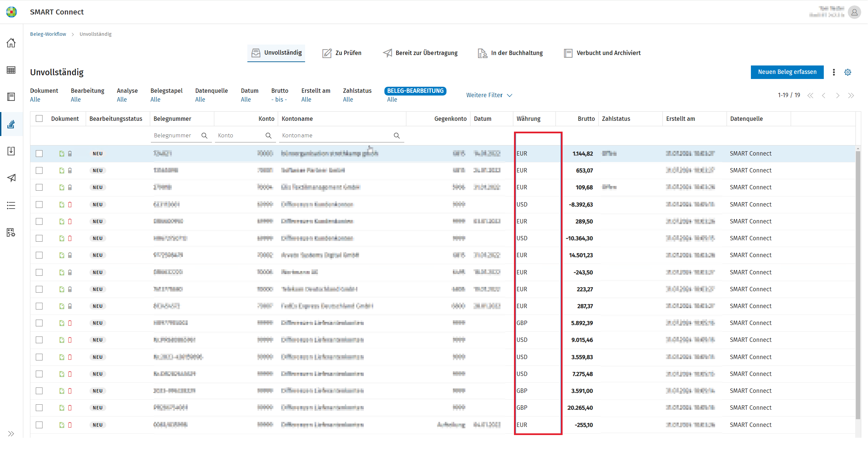This screenshot has width=868, height=459.
Task: Open the grid settings icon in sidebar
Action: [11, 232]
